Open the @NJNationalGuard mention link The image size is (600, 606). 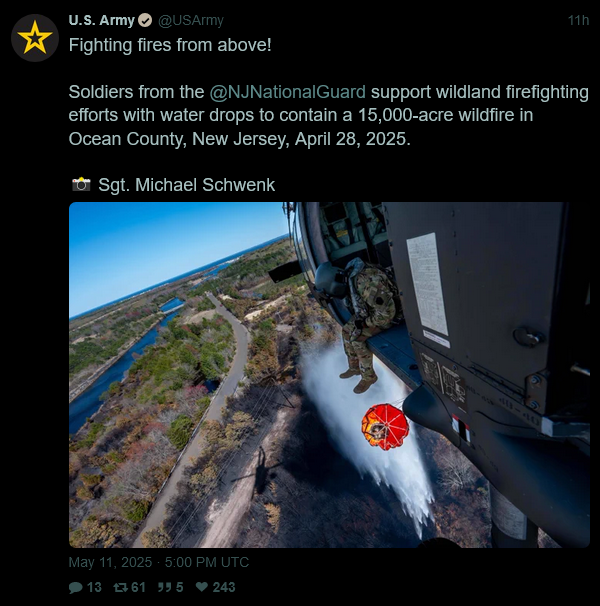coord(288,92)
